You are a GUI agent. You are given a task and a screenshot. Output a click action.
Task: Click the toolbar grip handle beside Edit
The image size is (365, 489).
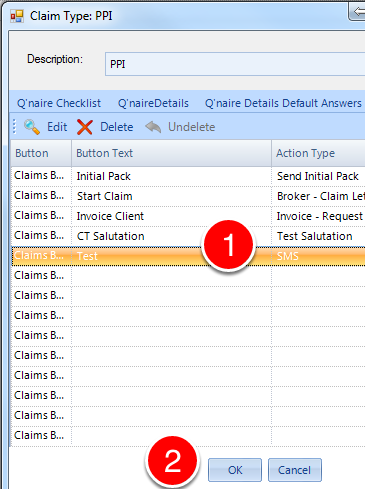tap(14, 127)
